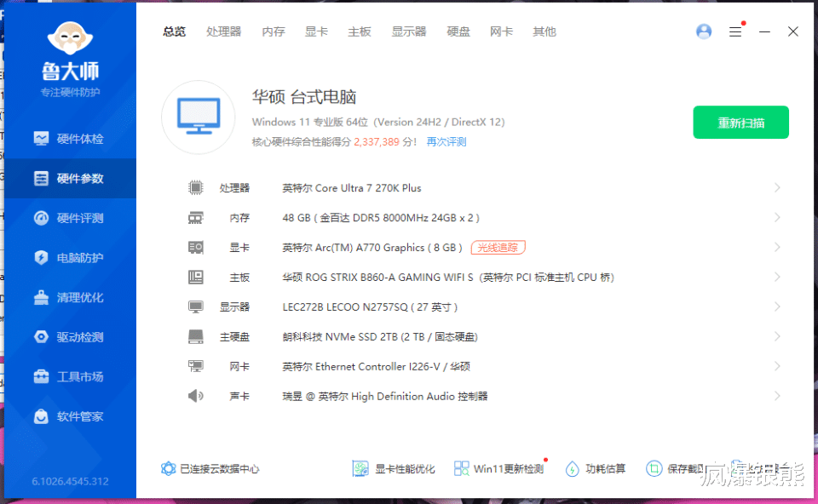The height and width of the screenshot is (504, 818).
Task: Click the 48 GB DDR5 8000MHz memory text
Action: (381, 217)
